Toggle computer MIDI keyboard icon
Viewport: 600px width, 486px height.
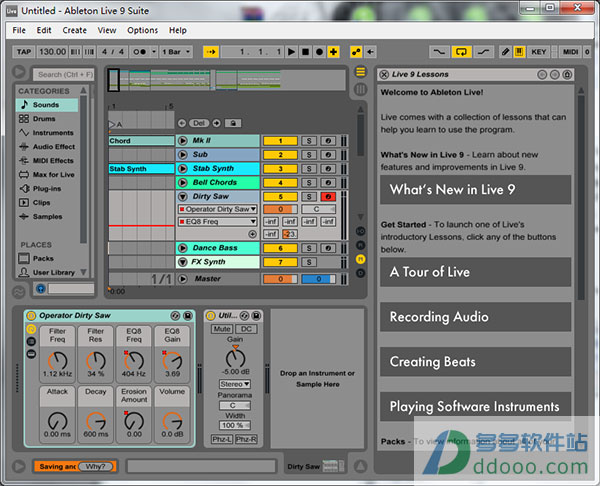click(519, 52)
